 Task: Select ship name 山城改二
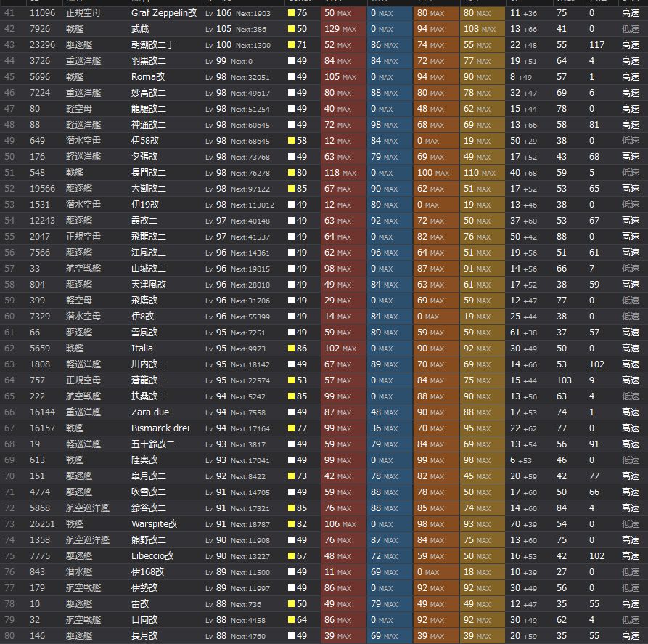[148, 269]
